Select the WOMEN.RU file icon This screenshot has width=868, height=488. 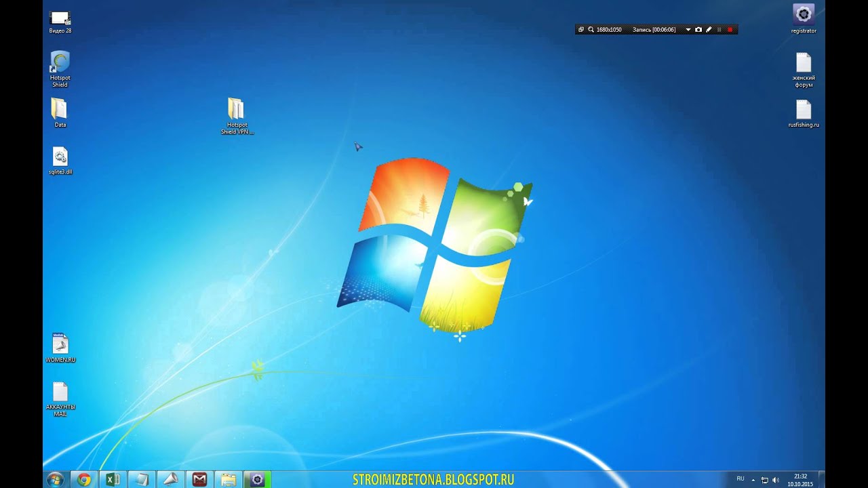coord(60,348)
